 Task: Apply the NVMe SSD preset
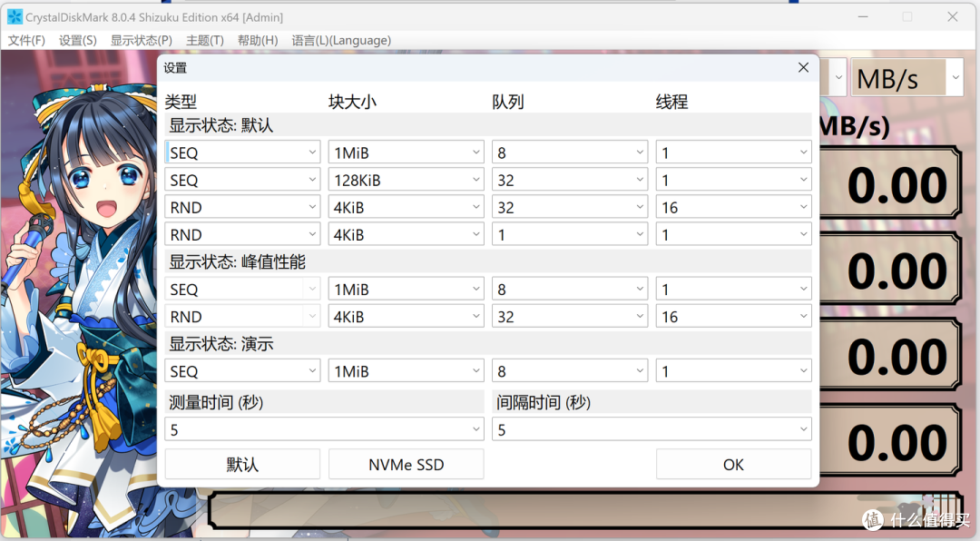point(407,464)
